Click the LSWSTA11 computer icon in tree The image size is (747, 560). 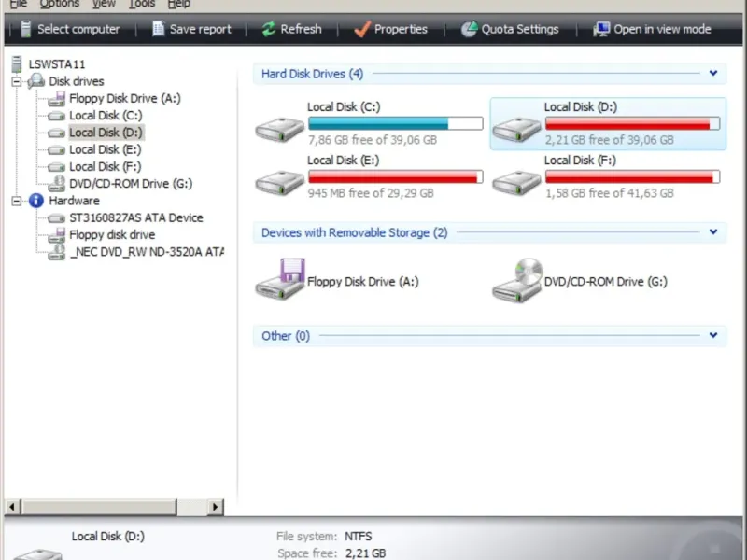pyautogui.click(x=17, y=63)
